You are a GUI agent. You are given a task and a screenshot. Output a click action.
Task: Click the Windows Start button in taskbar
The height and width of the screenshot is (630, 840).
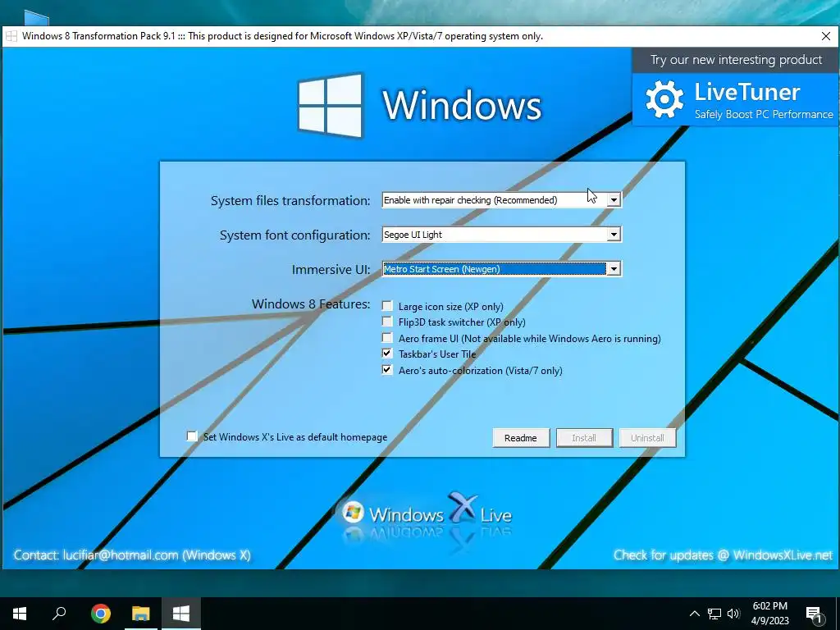point(20,614)
